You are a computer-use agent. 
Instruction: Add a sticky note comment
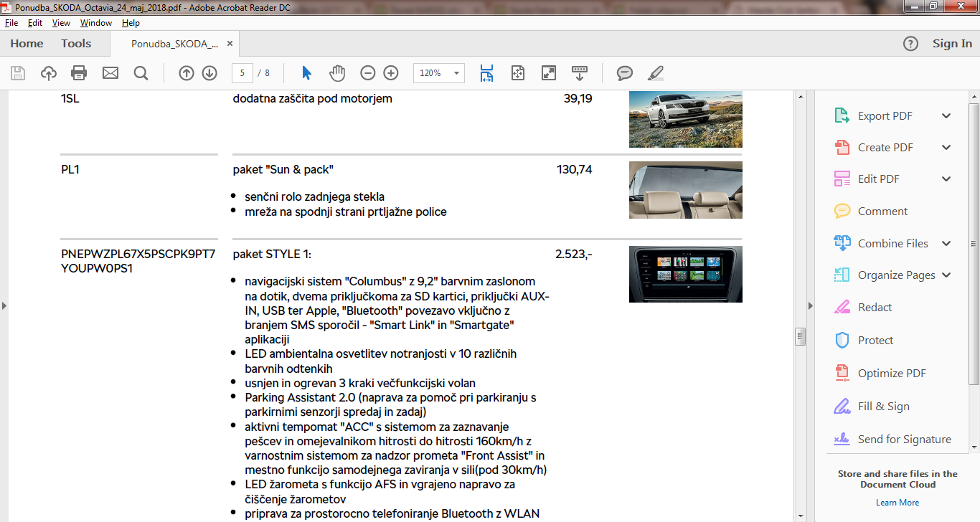point(625,73)
